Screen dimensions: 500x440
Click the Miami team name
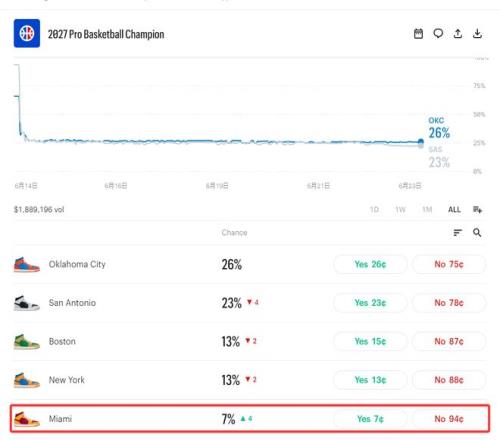[60, 419]
